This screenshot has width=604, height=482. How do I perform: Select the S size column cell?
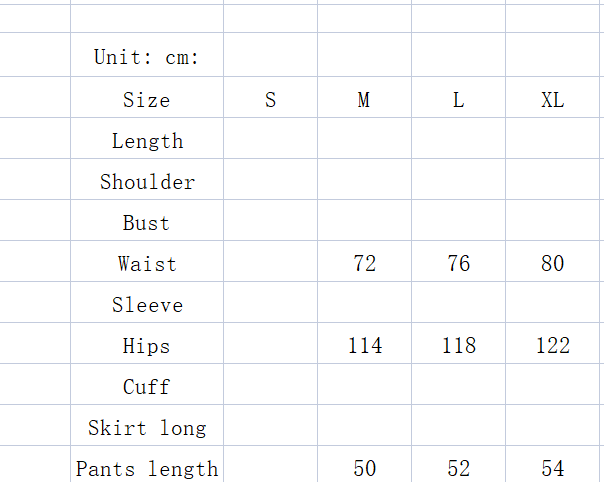point(270,100)
